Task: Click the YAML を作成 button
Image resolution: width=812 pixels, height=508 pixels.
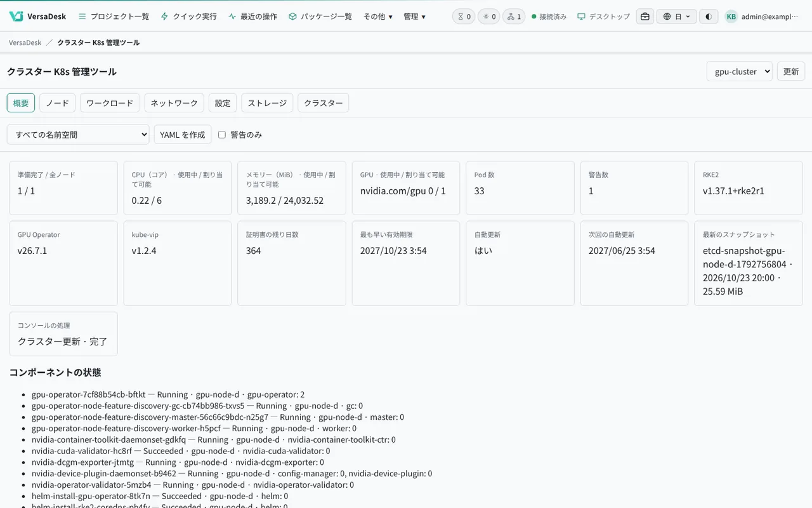Action: click(x=183, y=135)
